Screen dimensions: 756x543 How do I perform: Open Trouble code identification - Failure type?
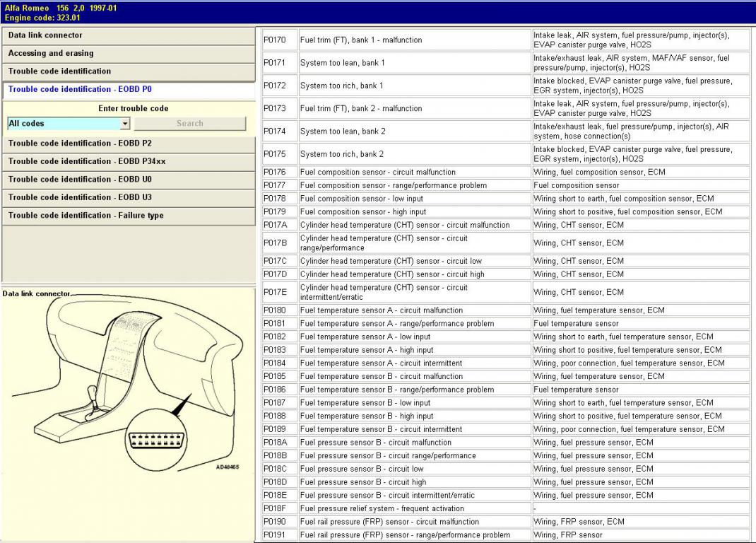(128, 216)
